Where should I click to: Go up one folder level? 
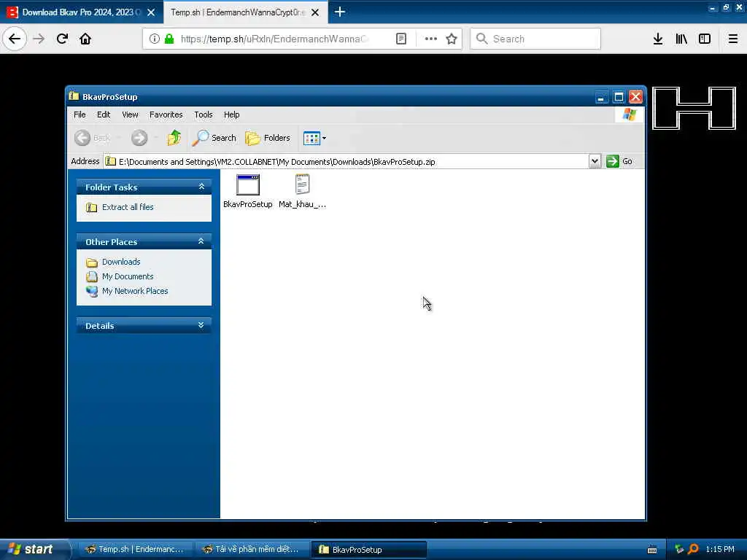coord(174,138)
